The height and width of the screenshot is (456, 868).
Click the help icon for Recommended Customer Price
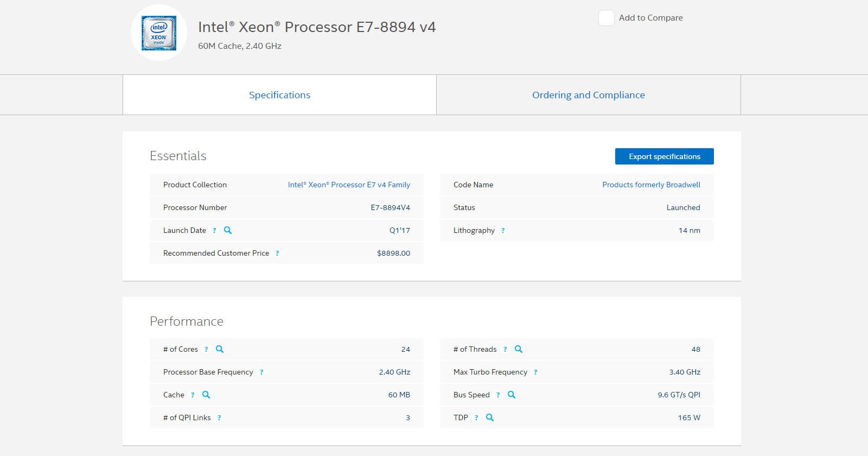coord(277,254)
